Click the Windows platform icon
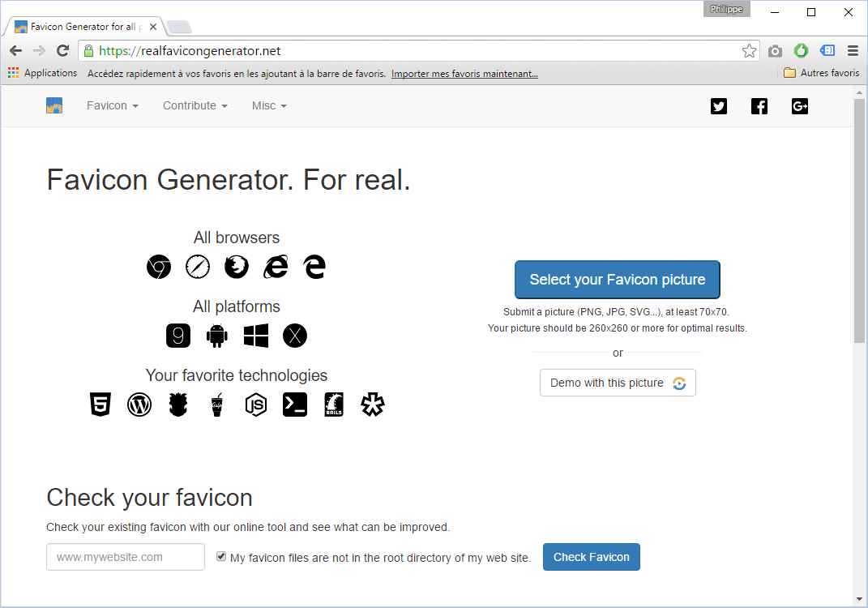The width and height of the screenshot is (868, 608). pyautogui.click(x=256, y=336)
